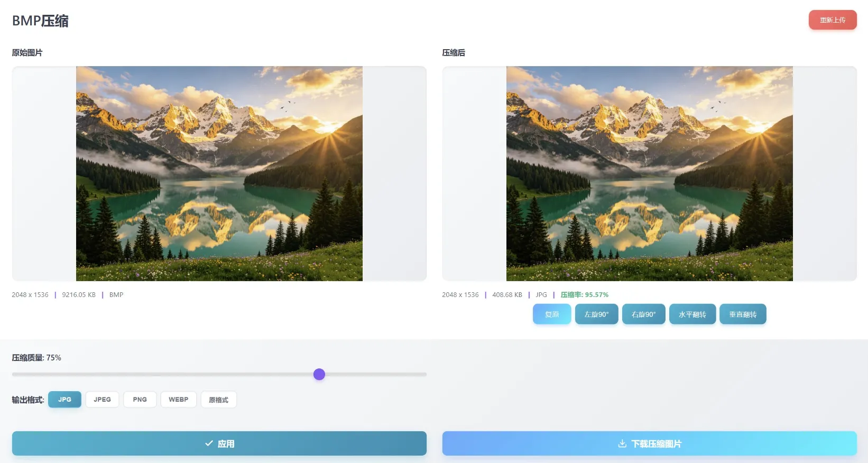Click the BMP压缩 page title

click(x=40, y=21)
